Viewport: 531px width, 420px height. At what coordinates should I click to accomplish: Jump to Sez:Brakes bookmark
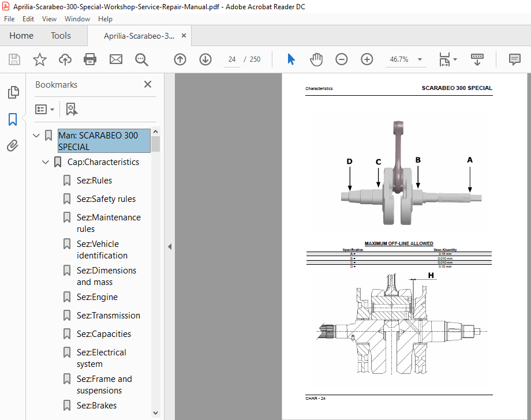(96, 406)
